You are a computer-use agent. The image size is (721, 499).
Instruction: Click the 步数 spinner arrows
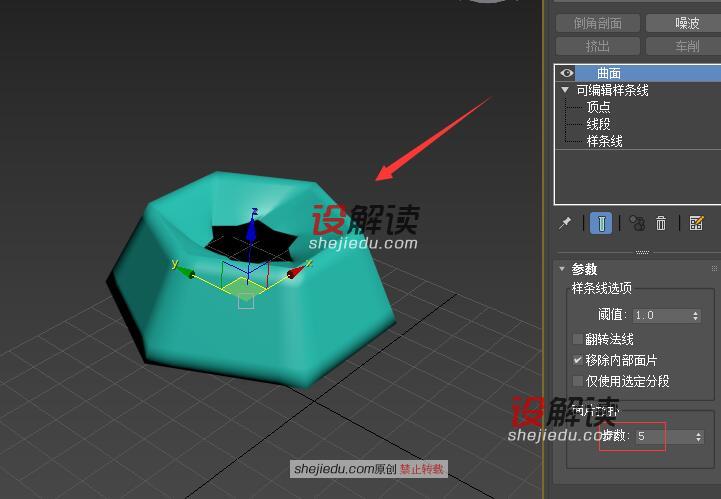pos(698,436)
